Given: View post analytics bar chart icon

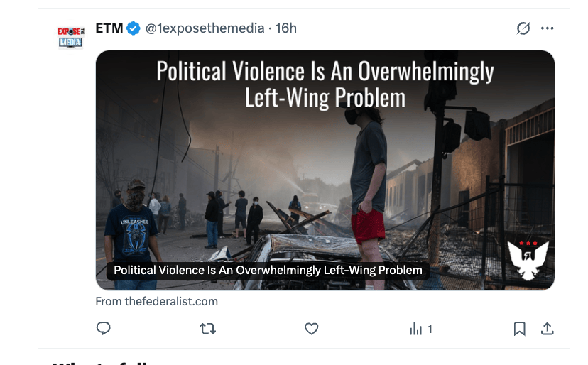Looking at the screenshot, I should tap(415, 329).
